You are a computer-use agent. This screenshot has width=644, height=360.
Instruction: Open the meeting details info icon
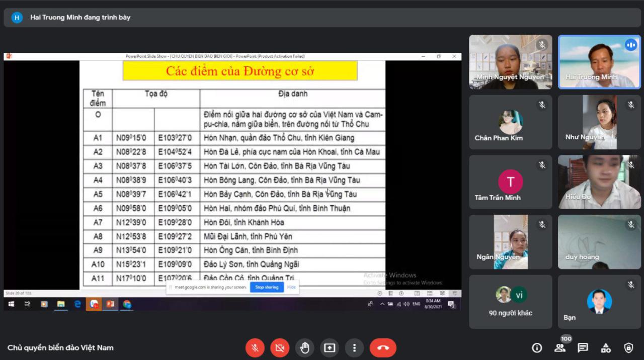point(537,348)
